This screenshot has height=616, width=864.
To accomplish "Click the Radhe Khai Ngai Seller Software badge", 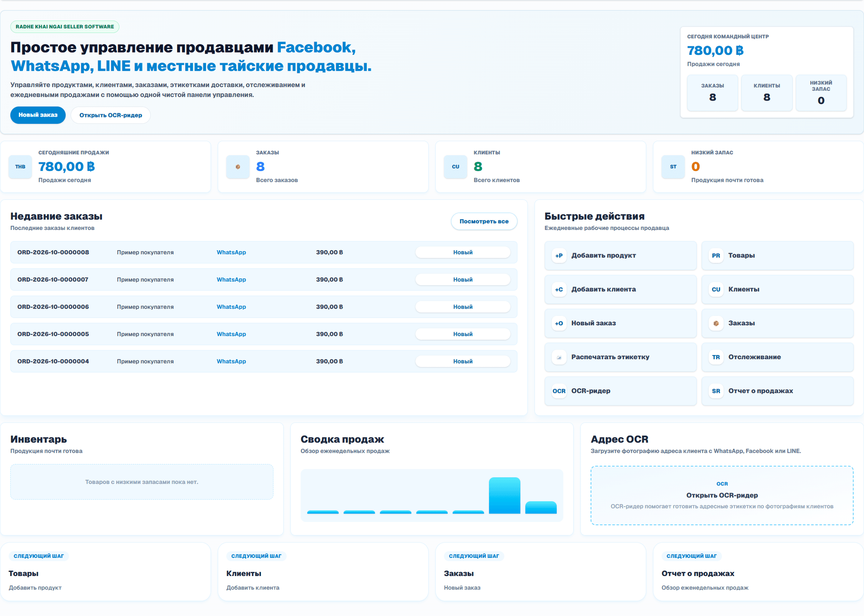I will tap(65, 27).
